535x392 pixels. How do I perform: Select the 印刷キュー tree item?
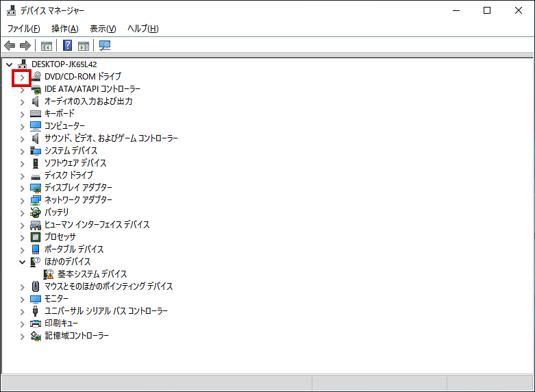click(62, 323)
